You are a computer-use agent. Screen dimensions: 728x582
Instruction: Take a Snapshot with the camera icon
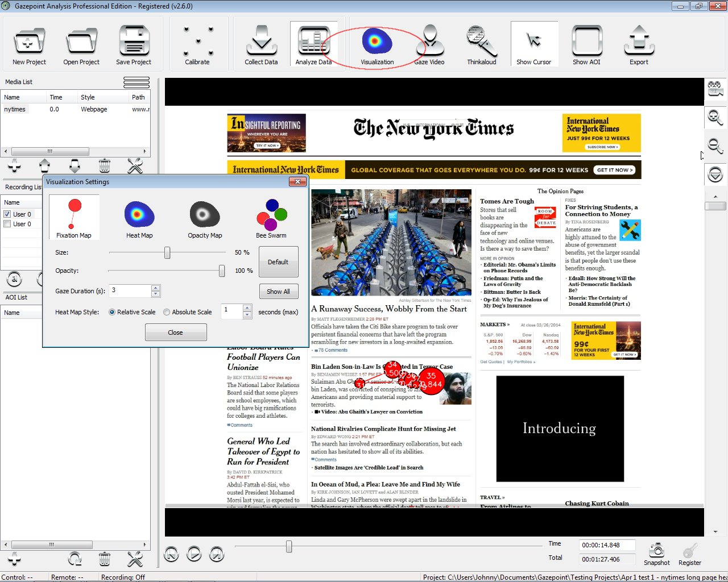coord(657,550)
